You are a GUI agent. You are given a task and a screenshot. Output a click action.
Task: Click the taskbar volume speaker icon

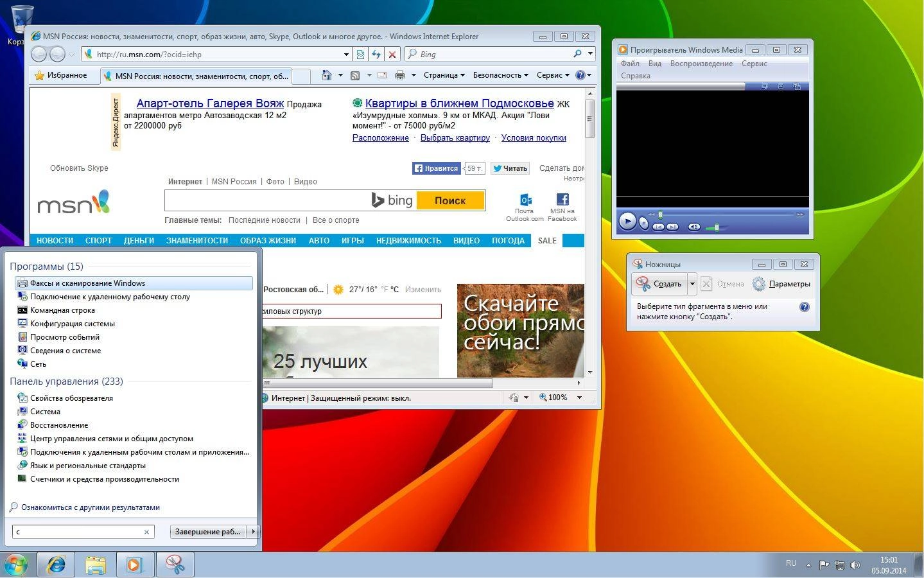855,565
